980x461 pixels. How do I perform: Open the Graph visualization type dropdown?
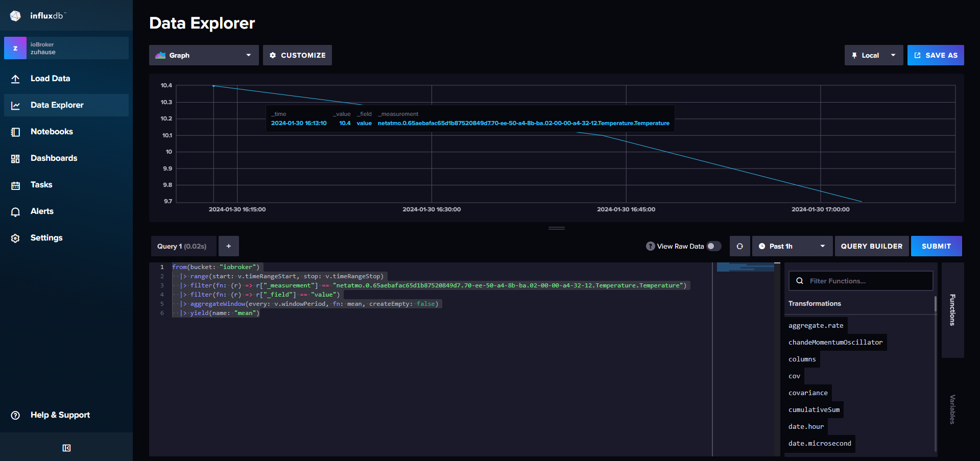204,55
